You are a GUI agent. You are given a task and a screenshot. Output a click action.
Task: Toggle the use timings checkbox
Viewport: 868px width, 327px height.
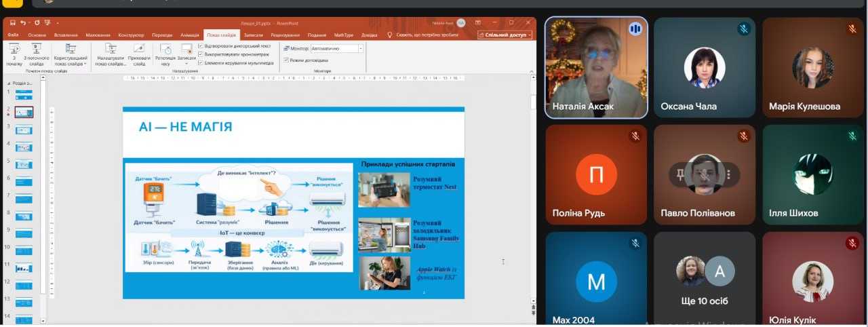pyautogui.click(x=201, y=54)
